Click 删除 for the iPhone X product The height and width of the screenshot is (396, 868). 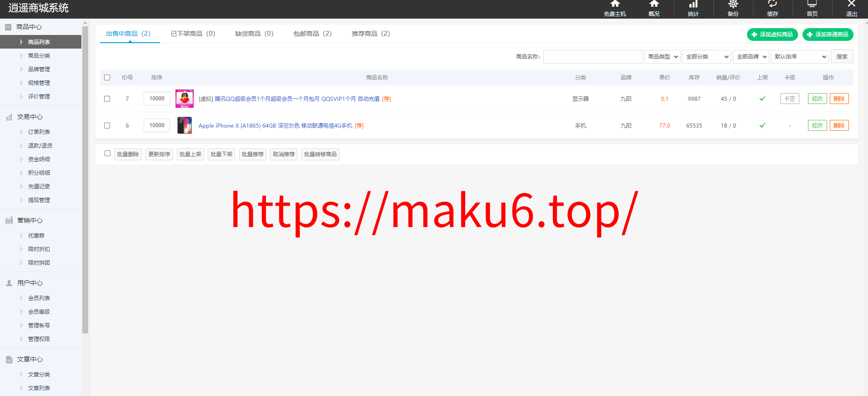coord(839,125)
